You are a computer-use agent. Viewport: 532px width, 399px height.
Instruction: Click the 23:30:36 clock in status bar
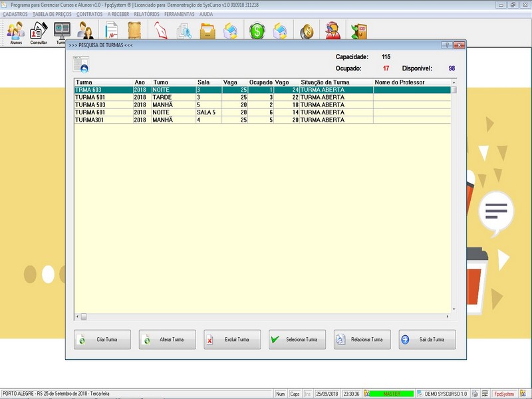click(351, 394)
